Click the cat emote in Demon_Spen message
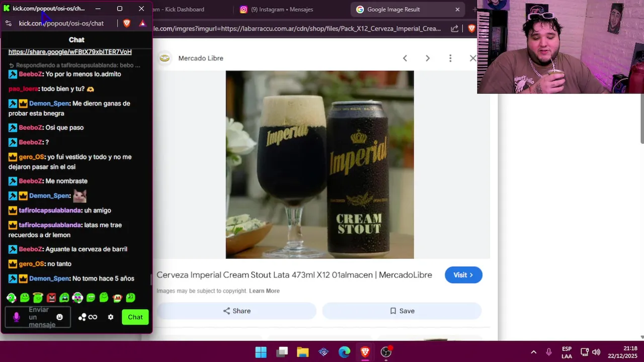644x362 pixels. click(80, 196)
